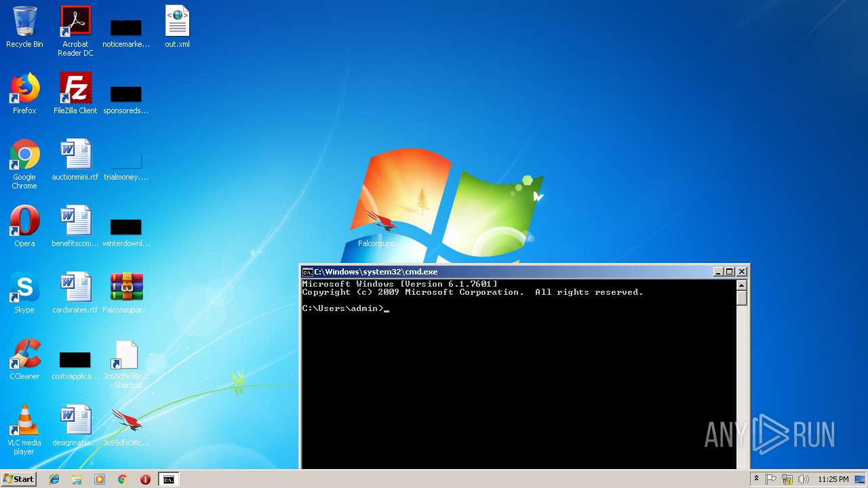Open Windows Media Player taskbar icon
Image resolution: width=868 pixels, height=488 pixels.
pos(100,479)
